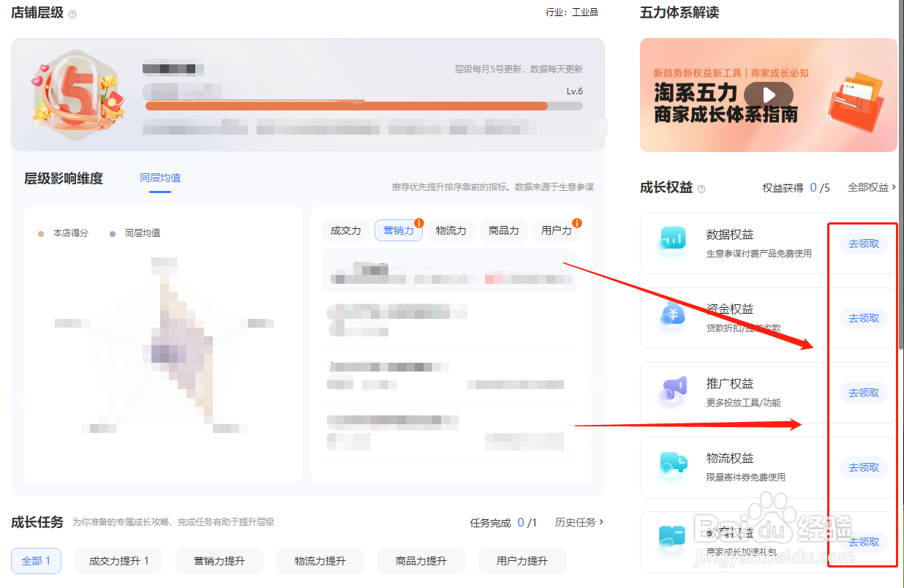Image resolution: width=904 pixels, height=588 pixels.
Task: Click 任务完成 0/1 counter
Action: (503, 522)
